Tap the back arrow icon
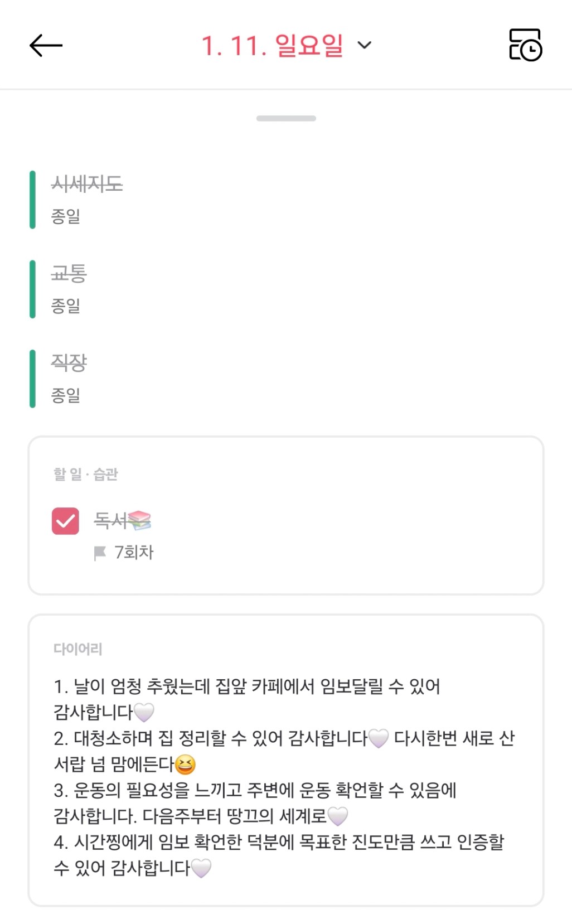Screen dimensions: 572x924 tap(46, 45)
